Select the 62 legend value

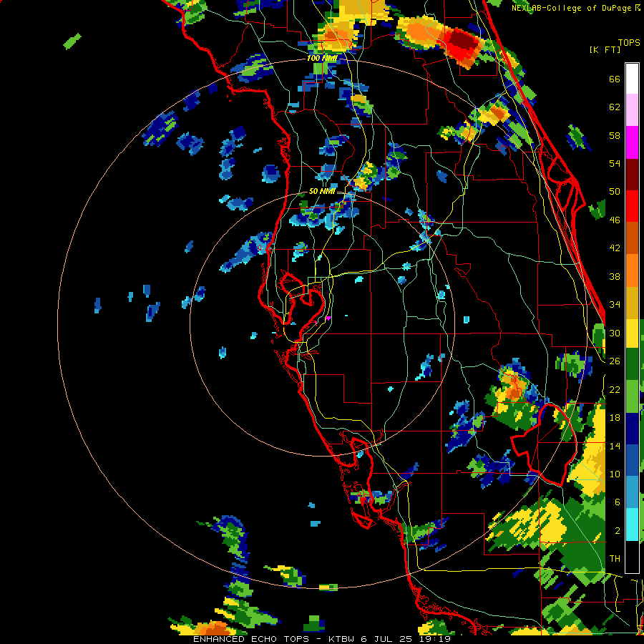click(615, 107)
